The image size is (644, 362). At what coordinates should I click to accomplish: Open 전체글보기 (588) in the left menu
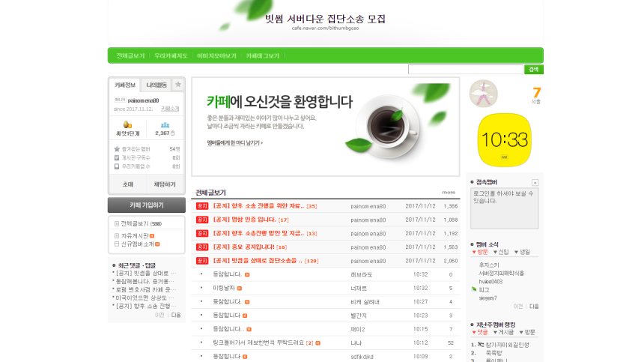tap(142, 224)
